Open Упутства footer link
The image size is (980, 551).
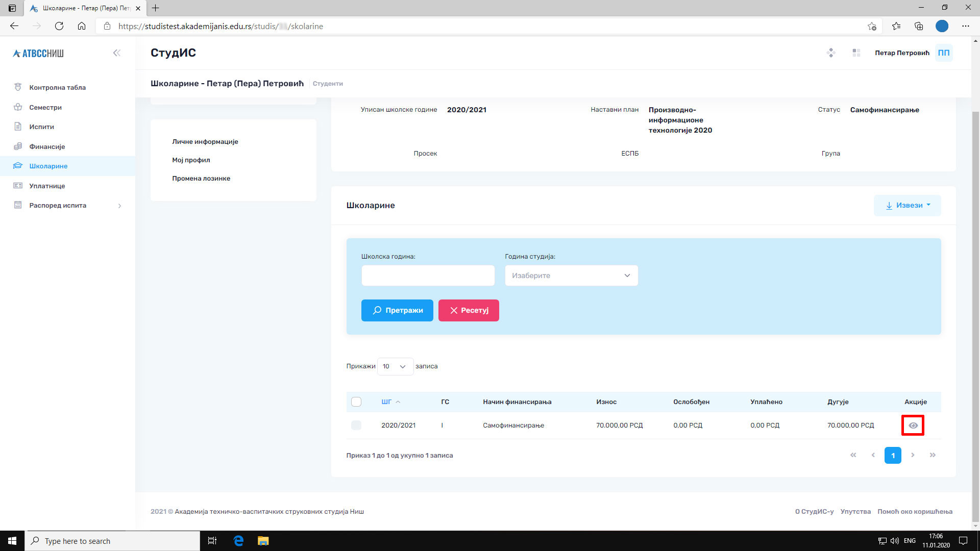(x=855, y=512)
